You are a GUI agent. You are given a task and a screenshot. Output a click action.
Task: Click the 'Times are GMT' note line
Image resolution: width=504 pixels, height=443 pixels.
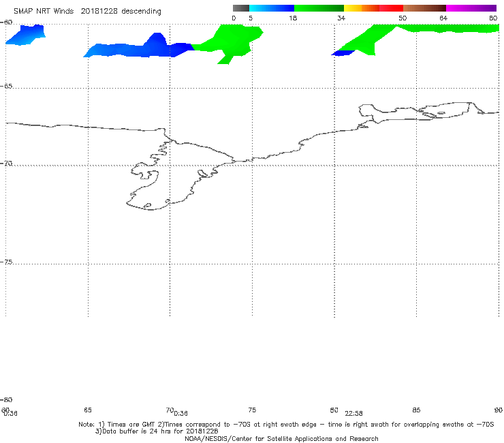click(x=286, y=425)
